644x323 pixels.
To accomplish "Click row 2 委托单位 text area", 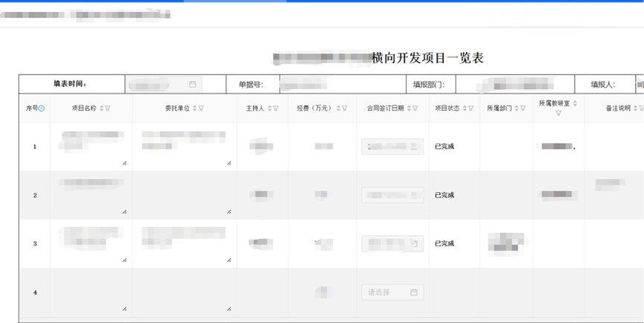I will [x=183, y=195].
